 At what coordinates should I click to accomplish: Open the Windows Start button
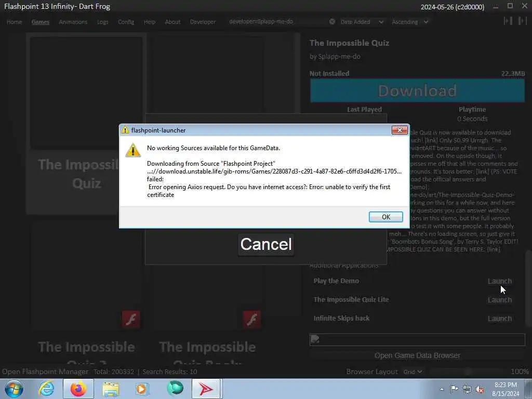(x=14, y=389)
